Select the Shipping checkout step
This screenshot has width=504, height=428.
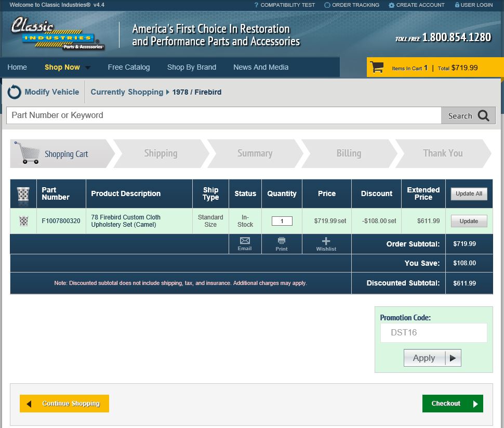(x=161, y=153)
